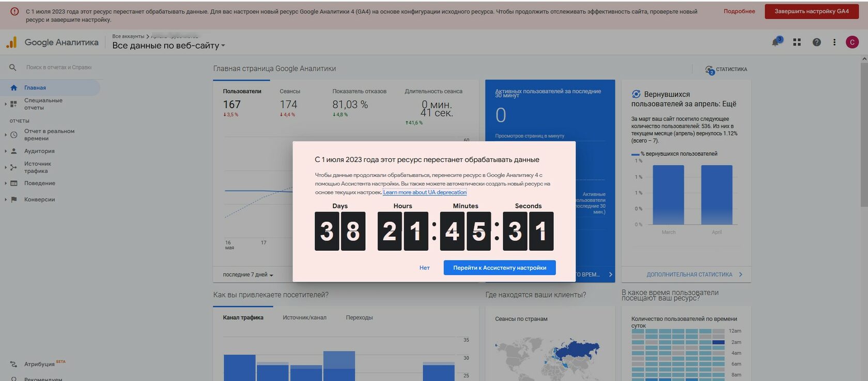Open the notifications bell icon
The image size is (868, 381).
pyautogui.click(x=776, y=42)
